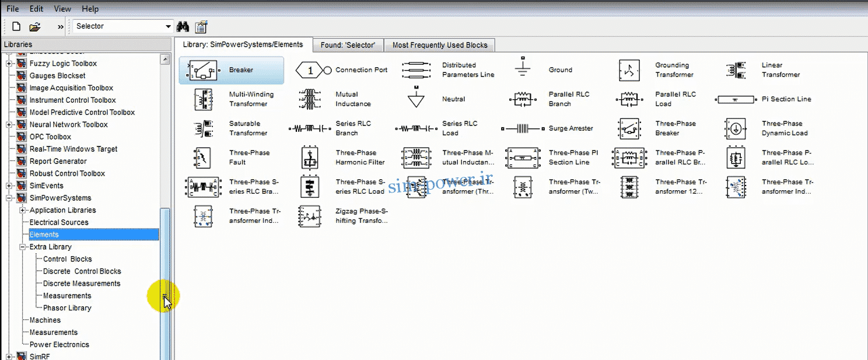Select Electrical Sources in tree
Screen dimensions: 868x360
[59, 222]
